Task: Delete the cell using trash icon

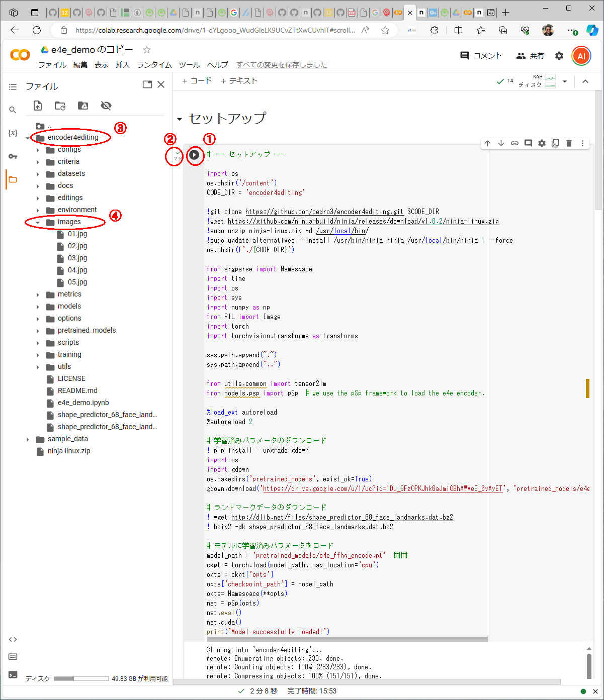Action: pos(569,143)
